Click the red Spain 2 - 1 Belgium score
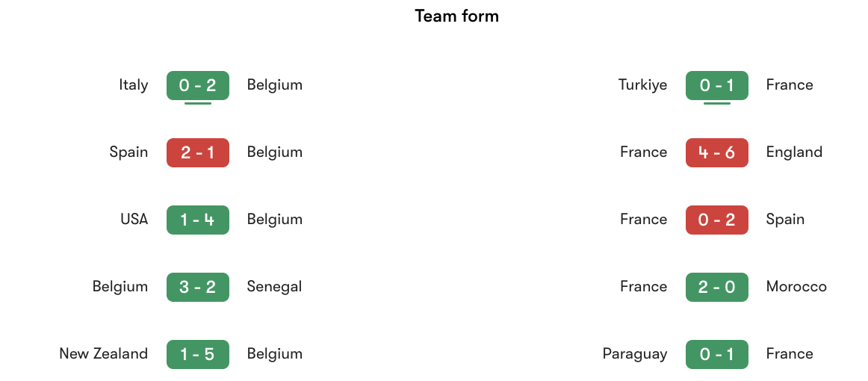 coord(198,152)
